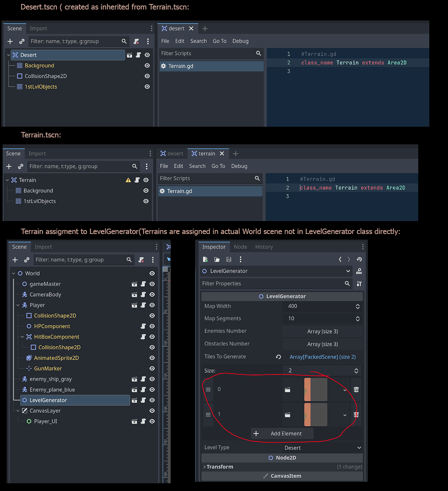Open documentation via the Doc icon for LevelGenerator
448x491 pixels.
(x=359, y=270)
